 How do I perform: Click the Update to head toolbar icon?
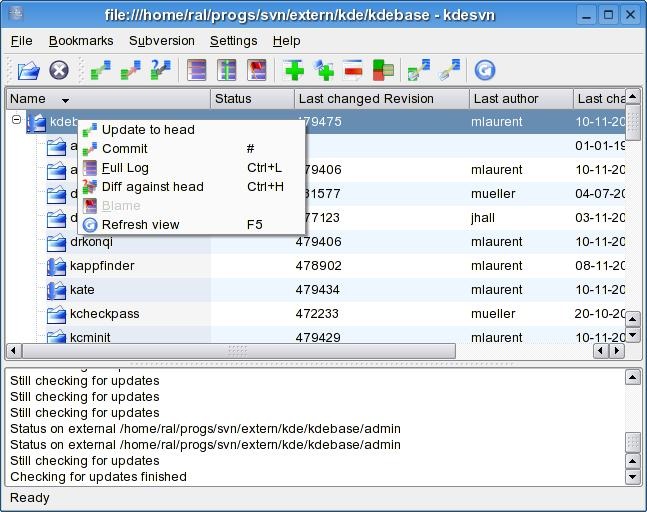point(101,70)
